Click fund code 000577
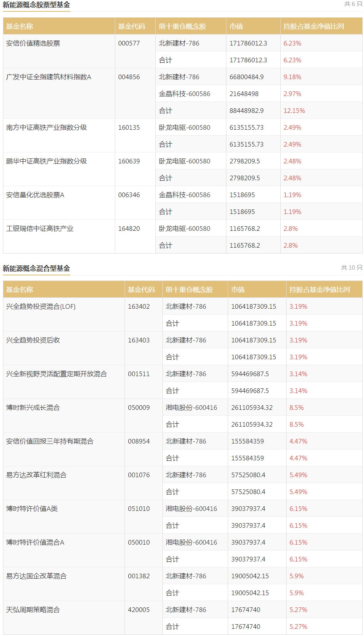Image resolution: width=364 pixels, height=636 pixels. tap(129, 43)
